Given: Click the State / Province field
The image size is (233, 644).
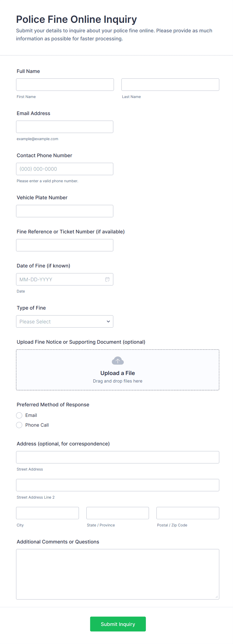Looking at the screenshot, I should pos(118,513).
